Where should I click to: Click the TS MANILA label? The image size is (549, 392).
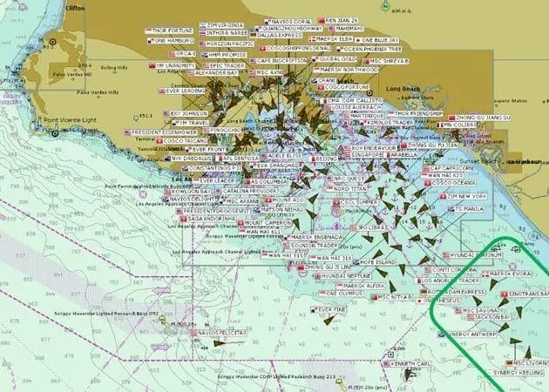pos(466,209)
